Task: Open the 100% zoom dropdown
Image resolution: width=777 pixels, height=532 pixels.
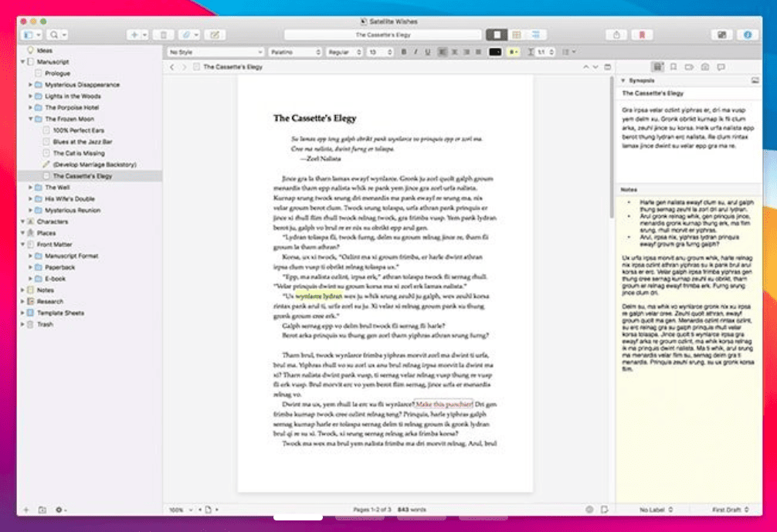Action: click(x=181, y=510)
